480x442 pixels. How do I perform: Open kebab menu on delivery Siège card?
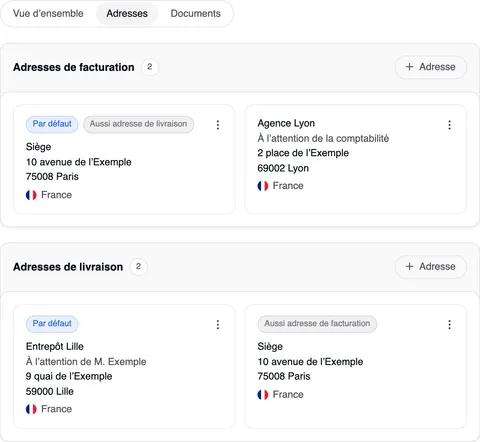point(449,325)
